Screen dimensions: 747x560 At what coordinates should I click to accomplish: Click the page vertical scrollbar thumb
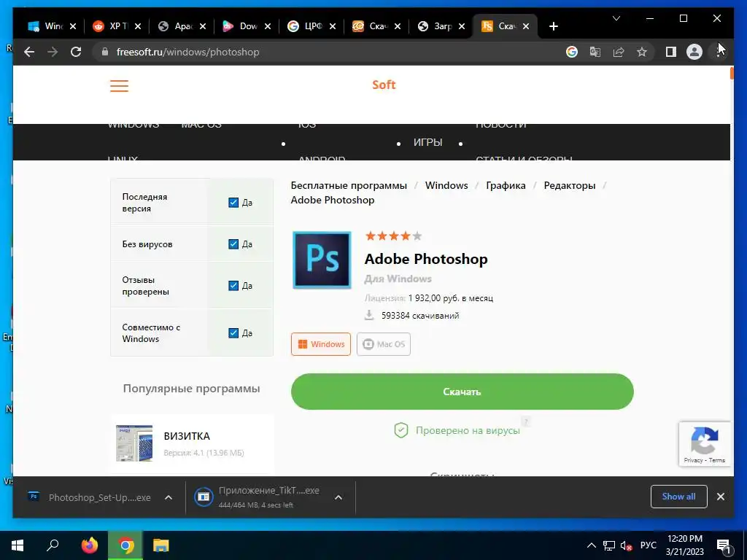click(x=731, y=74)
